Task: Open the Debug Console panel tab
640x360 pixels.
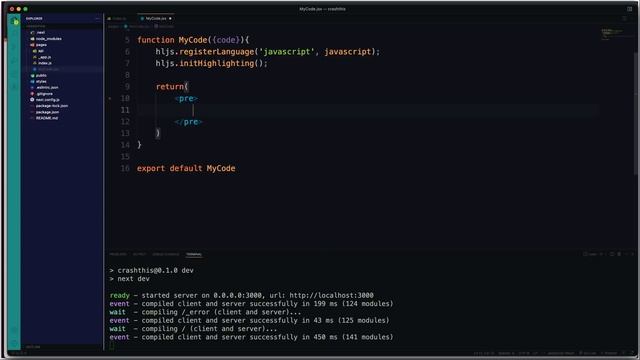Action: click(166, 254)
